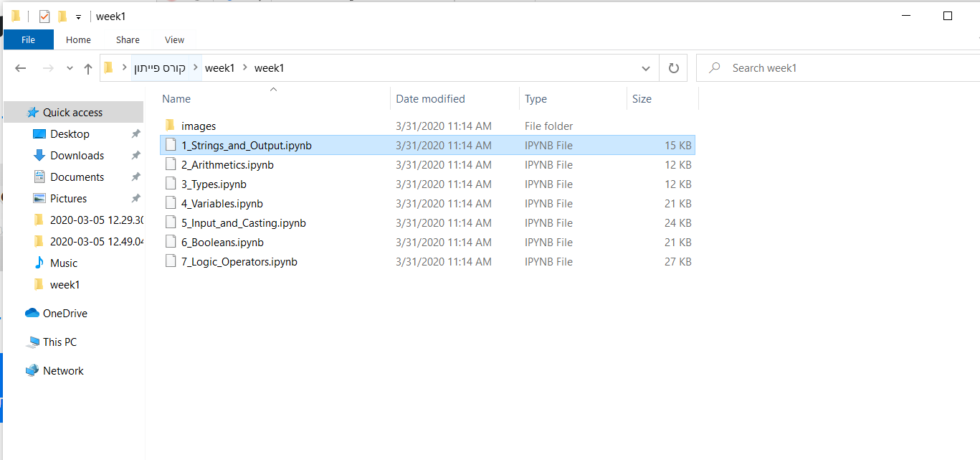Screen dimensions: 980x460
Task: Open the recent locations dropdown arrow
Action: pos(70,68)
